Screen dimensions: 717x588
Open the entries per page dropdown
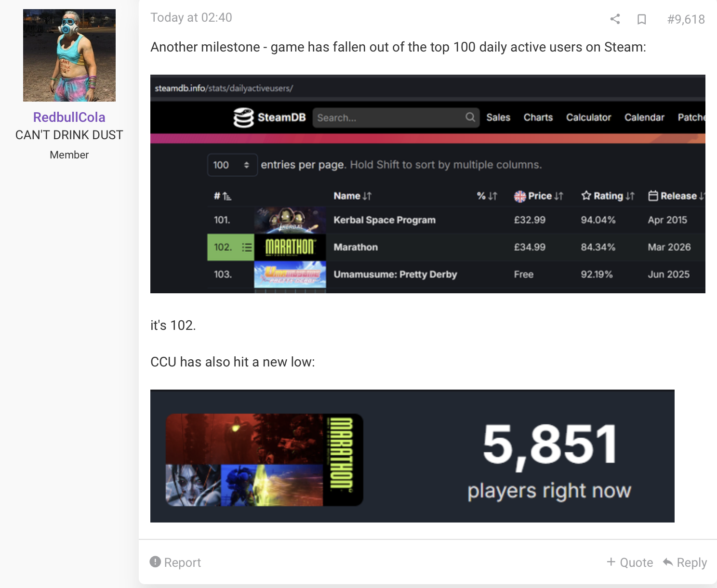pos(232,165)
